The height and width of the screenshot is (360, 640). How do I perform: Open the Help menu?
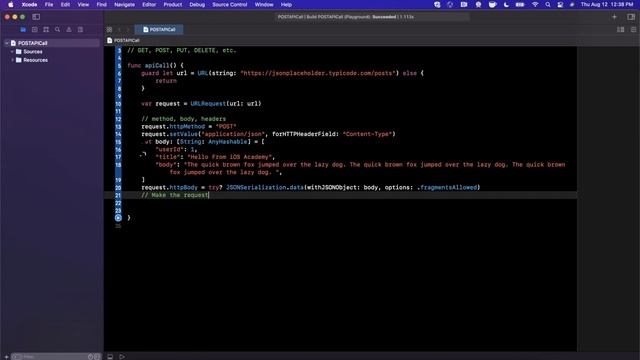pos(286,4)
